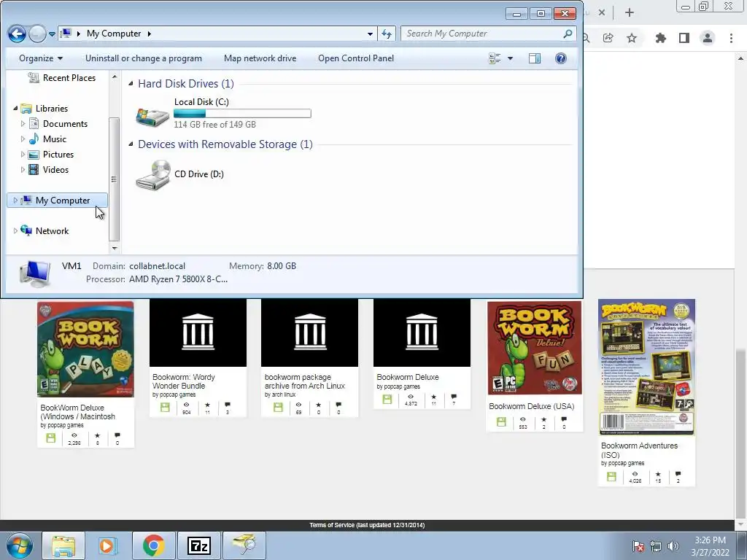The width and height of the screenshot is (747, 560).
Task: Click Map network drive
Action: point(260,58)
